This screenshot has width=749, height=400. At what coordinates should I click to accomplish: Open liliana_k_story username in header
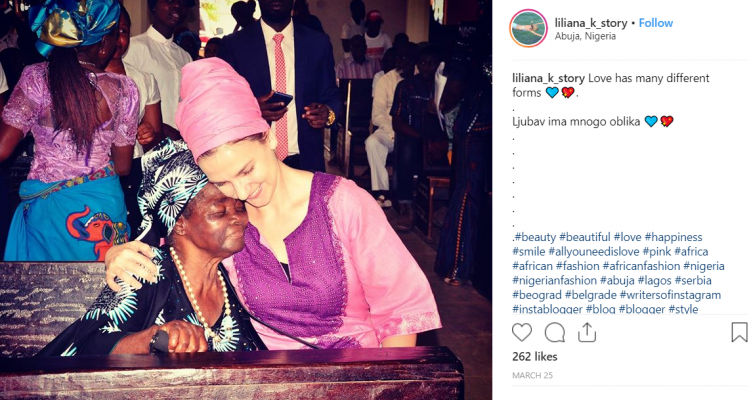click(590, 23)
